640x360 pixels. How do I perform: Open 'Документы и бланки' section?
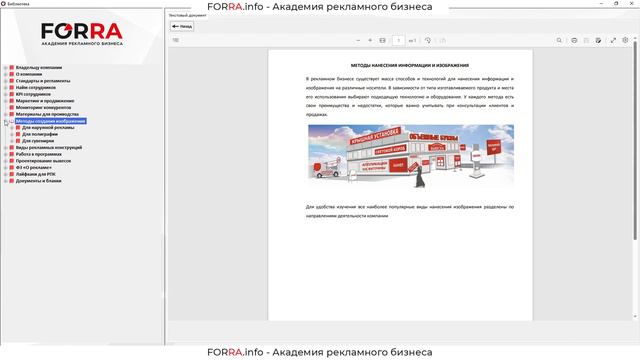click(x=38, y=181)
